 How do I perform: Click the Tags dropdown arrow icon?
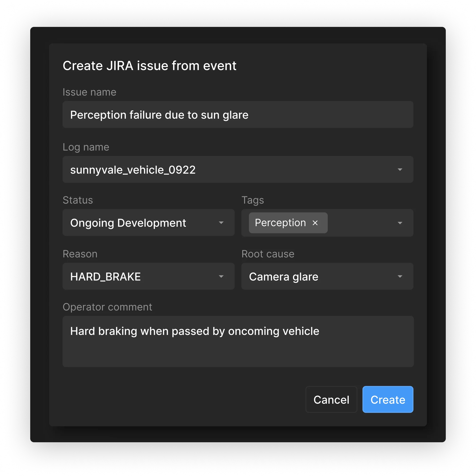(x=400, y=223)
